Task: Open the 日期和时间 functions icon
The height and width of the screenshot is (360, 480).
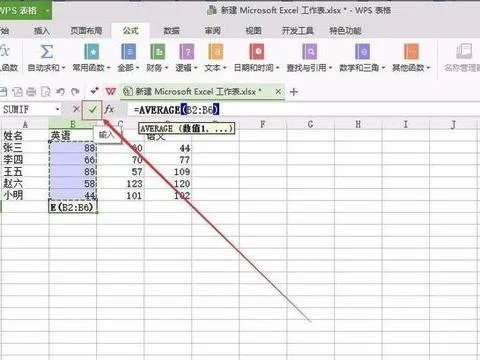Action: click(257, 52)
